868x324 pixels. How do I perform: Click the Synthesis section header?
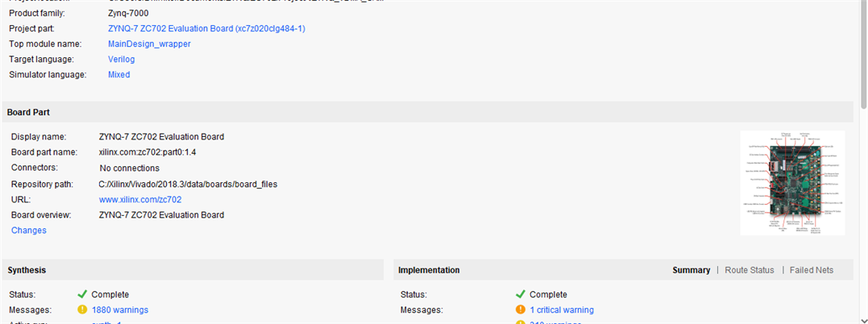pos(27,270)
